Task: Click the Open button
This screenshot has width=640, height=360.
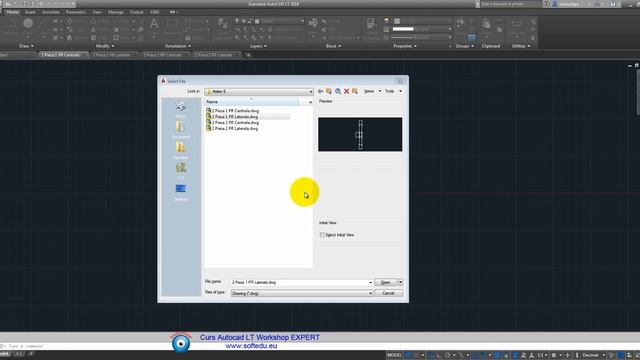Action: pos(386,282)
